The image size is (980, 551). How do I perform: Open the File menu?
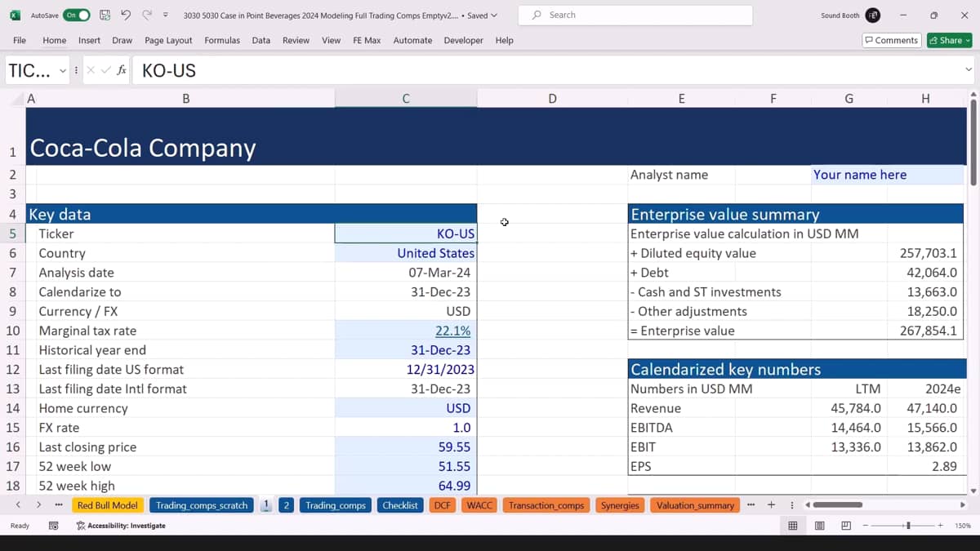(x=20, y=40)
